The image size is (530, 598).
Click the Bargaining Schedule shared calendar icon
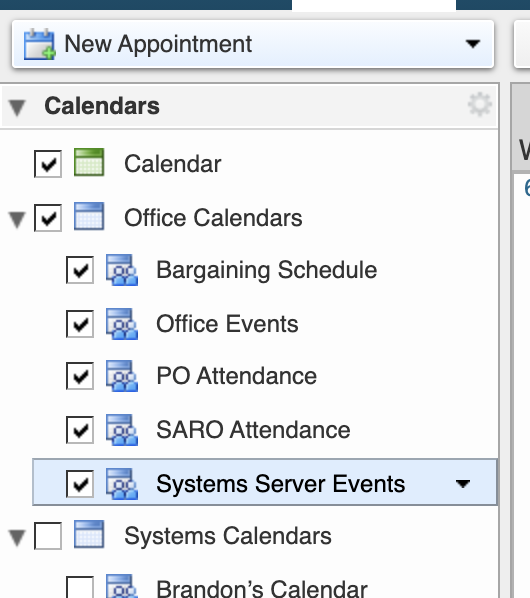pyautogui.click(x=122, y=270)
